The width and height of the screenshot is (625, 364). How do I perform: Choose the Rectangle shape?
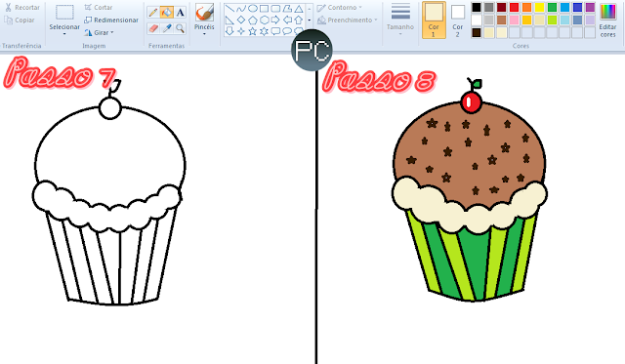point(264,9)
